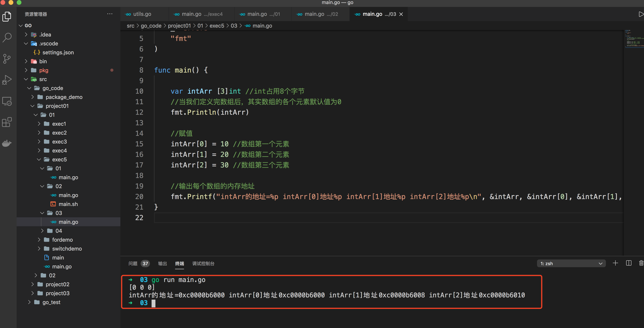The height and width of the screenshot is (328, 644).
Task: Open the Source Control view
Action: point(7,59)
